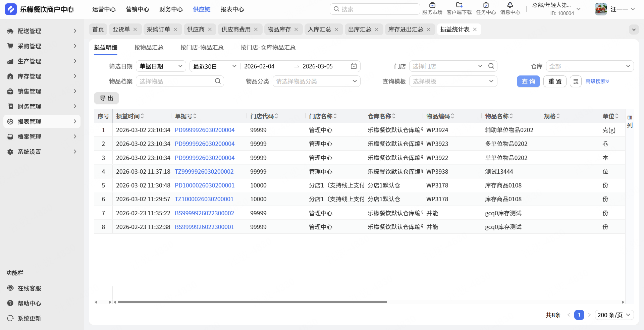Expand the 物品分类 category dropdown
Screen dimensions: 644x330
316,81
